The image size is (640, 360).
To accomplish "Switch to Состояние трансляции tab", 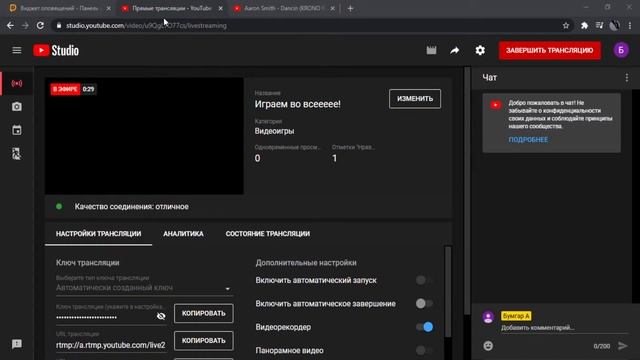I will click(268, 234).
